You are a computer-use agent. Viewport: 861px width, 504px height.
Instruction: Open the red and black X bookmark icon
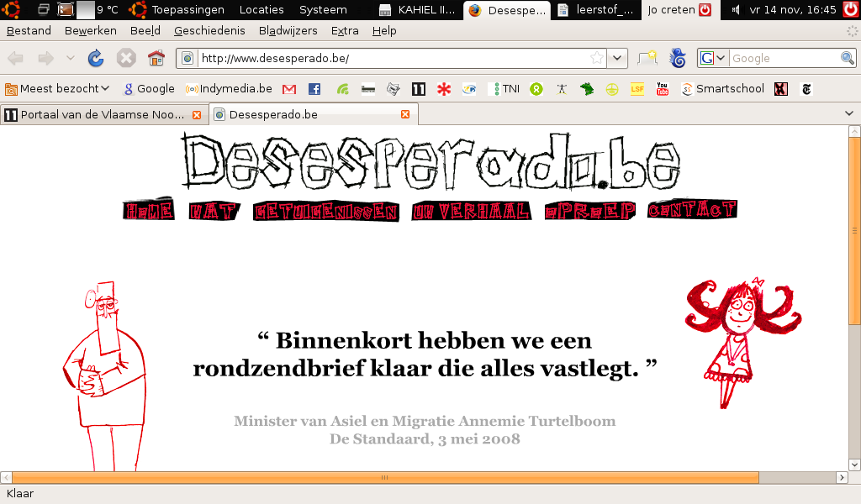[781, 89]
